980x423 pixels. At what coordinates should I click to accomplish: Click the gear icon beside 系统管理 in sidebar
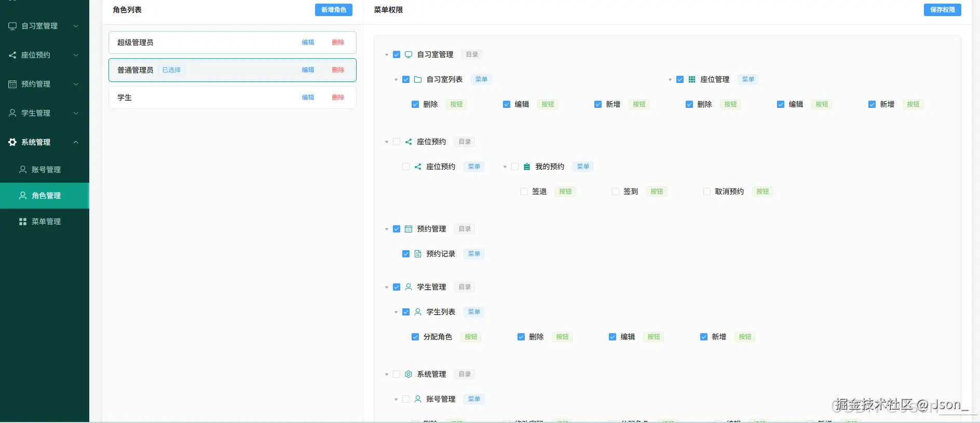pyautogui.click(x=12, y=142)
